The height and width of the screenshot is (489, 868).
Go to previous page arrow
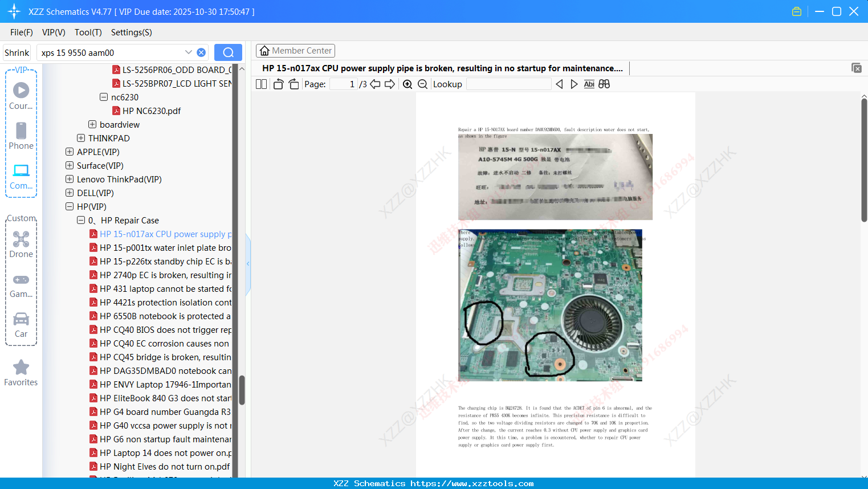pyautogui.click(x=375, y=84)
